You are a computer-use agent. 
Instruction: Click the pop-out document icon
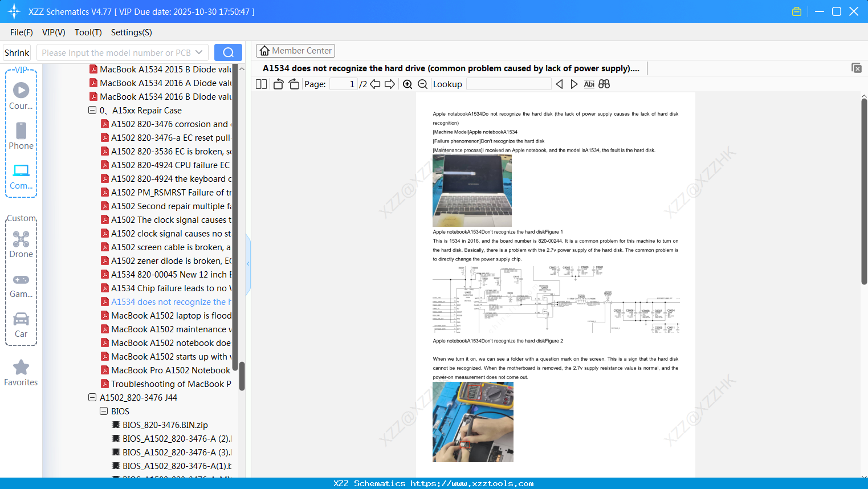(x=857, y=68)
